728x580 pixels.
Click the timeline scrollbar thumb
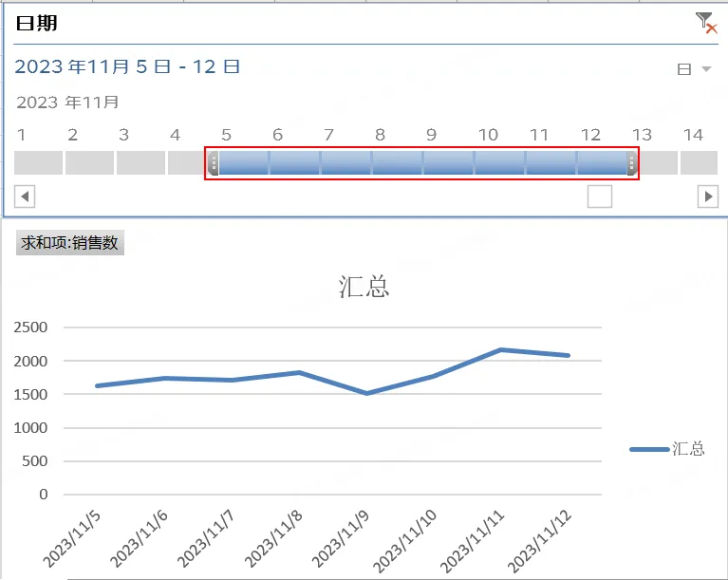600,196
